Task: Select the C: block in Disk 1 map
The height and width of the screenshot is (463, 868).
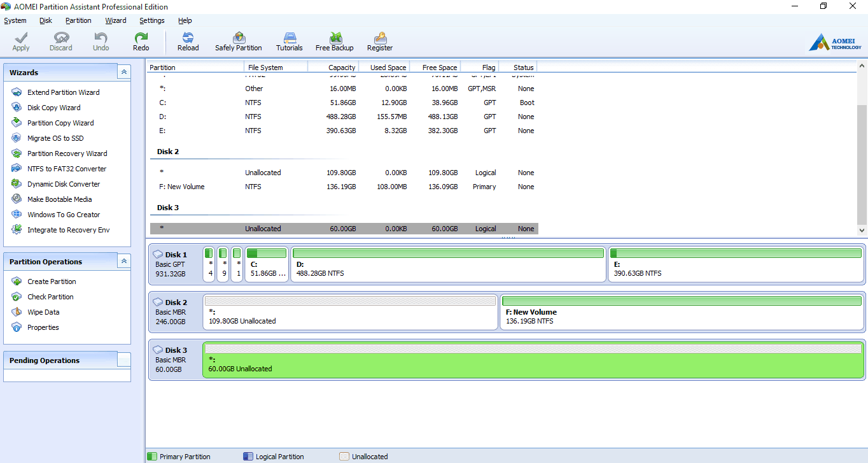Action: point(267,264)
